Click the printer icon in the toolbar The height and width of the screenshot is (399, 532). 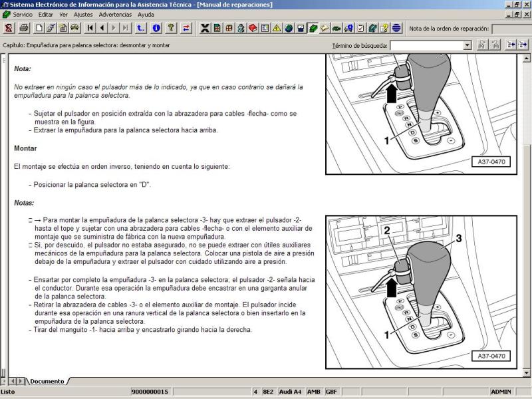click(x=24, y=28)
